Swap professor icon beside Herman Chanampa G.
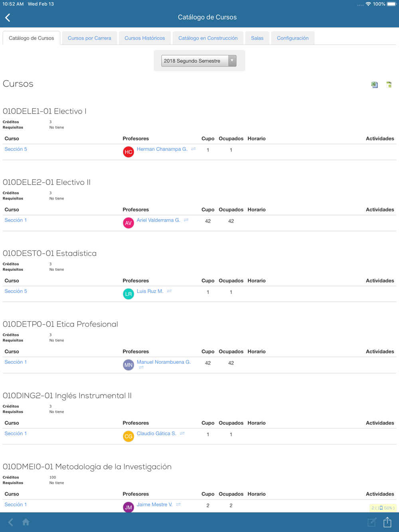This screenshot has height=532, width=399. point(194,149)
